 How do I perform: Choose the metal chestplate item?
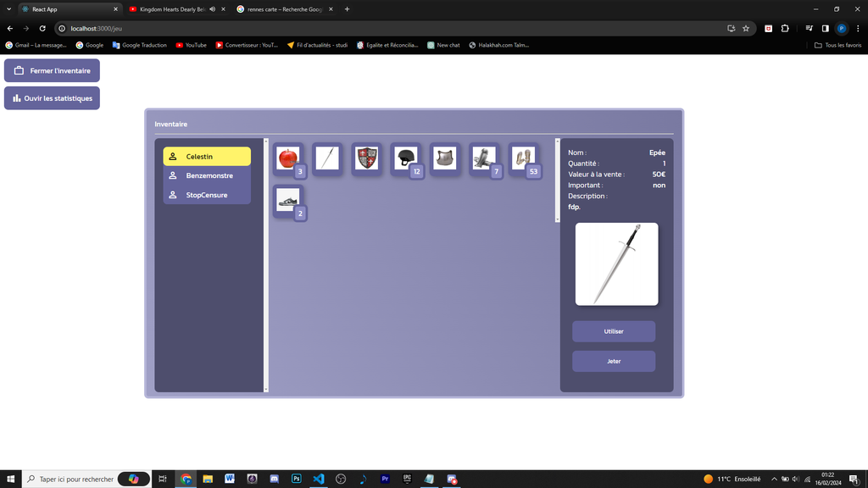click(x=445, y=158)
